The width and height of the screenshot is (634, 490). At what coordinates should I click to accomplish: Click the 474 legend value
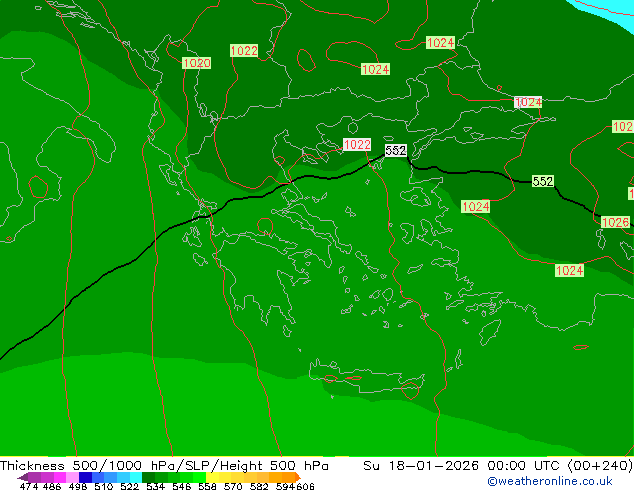(x=29, y=486)
